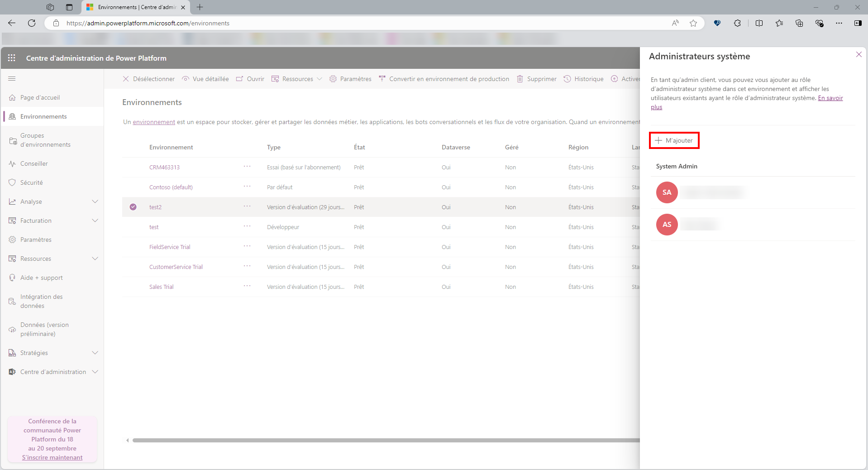Open CustomerService Trial environment
This screenshot has width=868, height=470.
[x=176, y=267]
